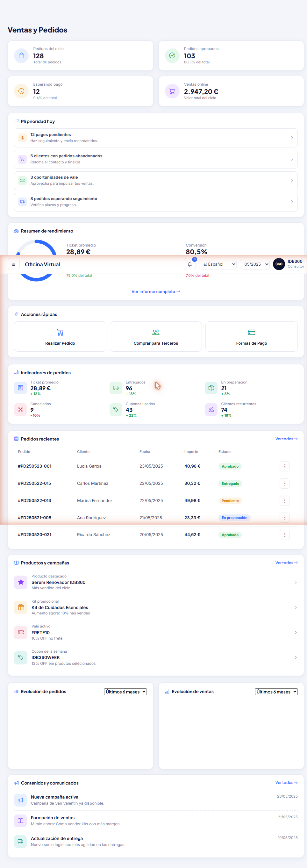Click Ver todos in Contenidos y comunicados
307x868 pixels.
(286, 783)
